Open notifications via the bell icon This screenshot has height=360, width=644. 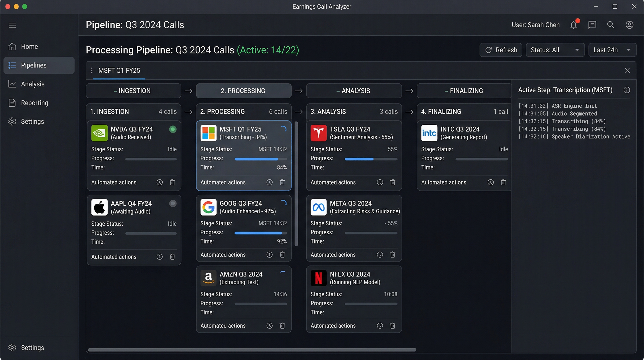point(574,25)
